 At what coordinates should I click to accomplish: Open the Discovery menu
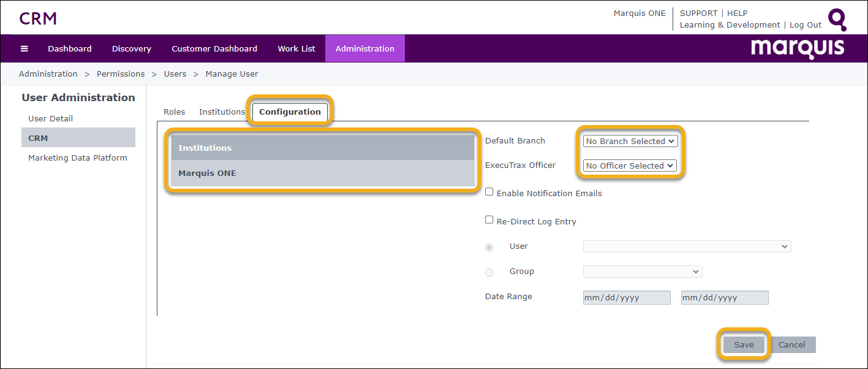pyautogui.click(x=132, y=48)
